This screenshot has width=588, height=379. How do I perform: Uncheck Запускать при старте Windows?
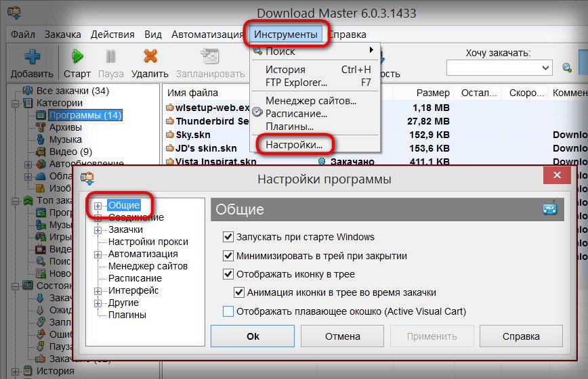[x=228, y=237]
